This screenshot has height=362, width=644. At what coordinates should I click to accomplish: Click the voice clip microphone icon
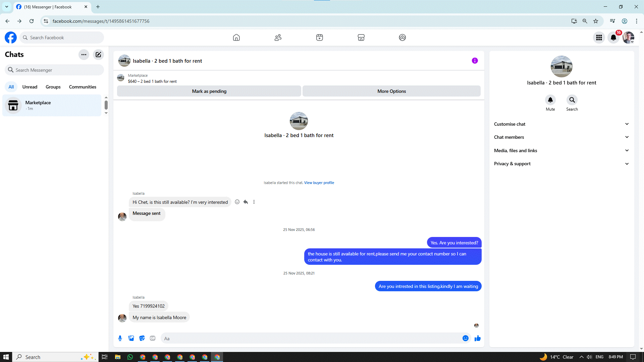[x=120, y=338]
